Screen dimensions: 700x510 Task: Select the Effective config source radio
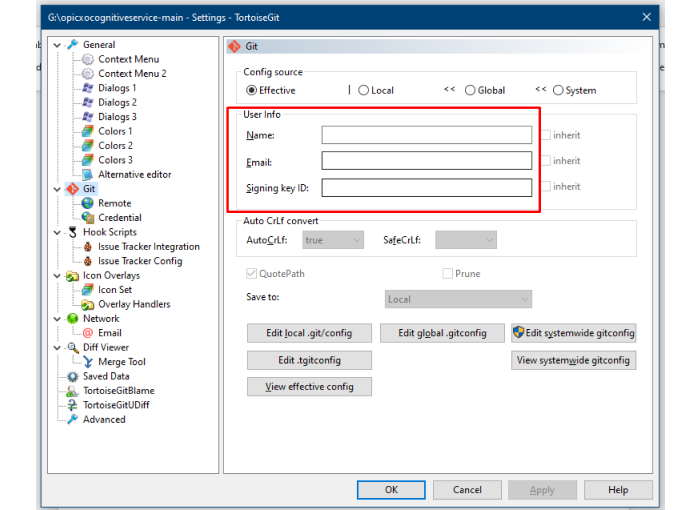point(251,90)
